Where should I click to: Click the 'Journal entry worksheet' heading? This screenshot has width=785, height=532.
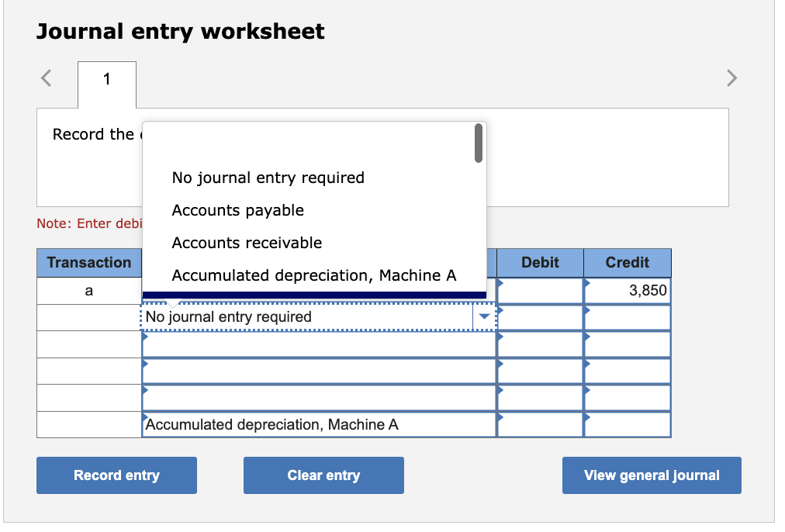point(181,32)
